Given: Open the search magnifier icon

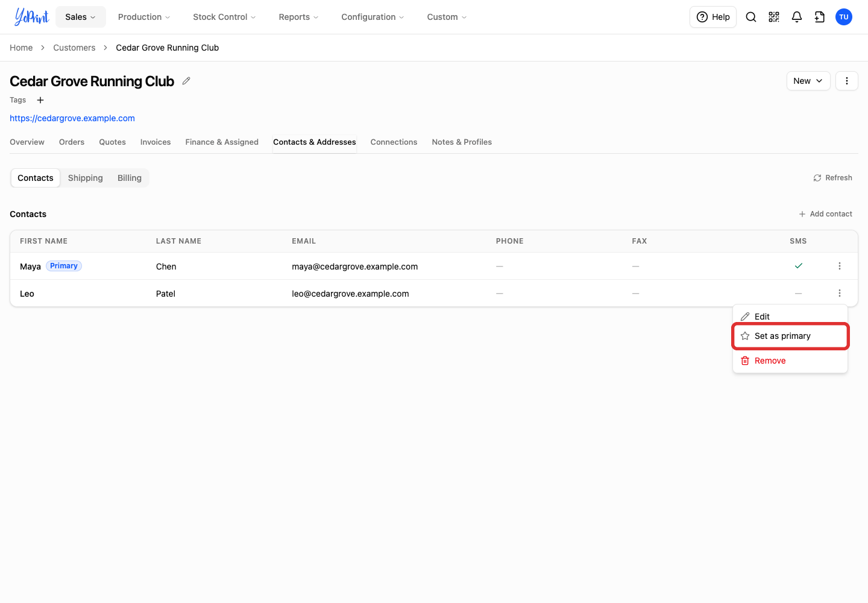Looking at the screenshot, I should (751, 17).
